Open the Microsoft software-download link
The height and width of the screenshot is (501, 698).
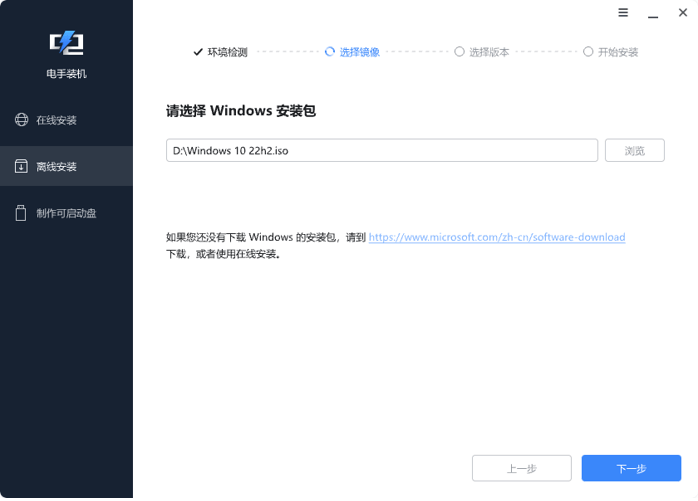point(497,237)
